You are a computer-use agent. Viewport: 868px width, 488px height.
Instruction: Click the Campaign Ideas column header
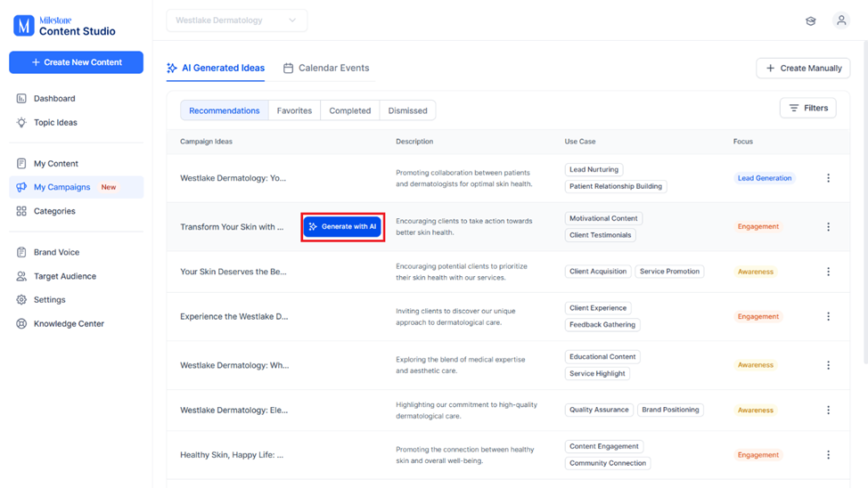tap(206, 142)
